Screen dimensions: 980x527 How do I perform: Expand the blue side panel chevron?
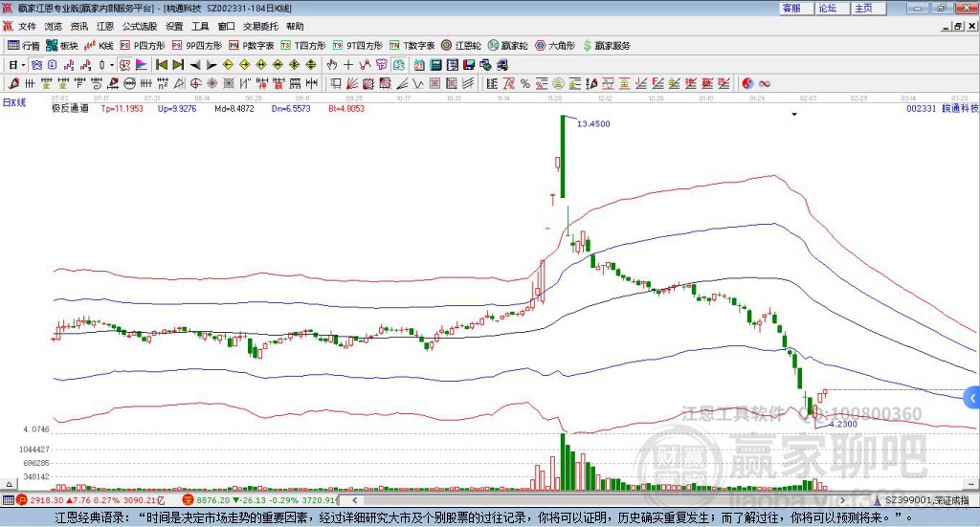point(972,399)
